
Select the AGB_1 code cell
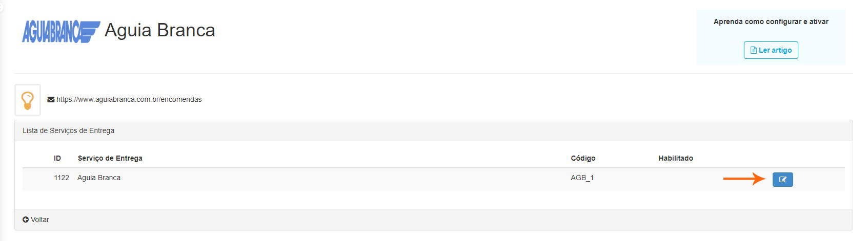[x=582, y=178]
